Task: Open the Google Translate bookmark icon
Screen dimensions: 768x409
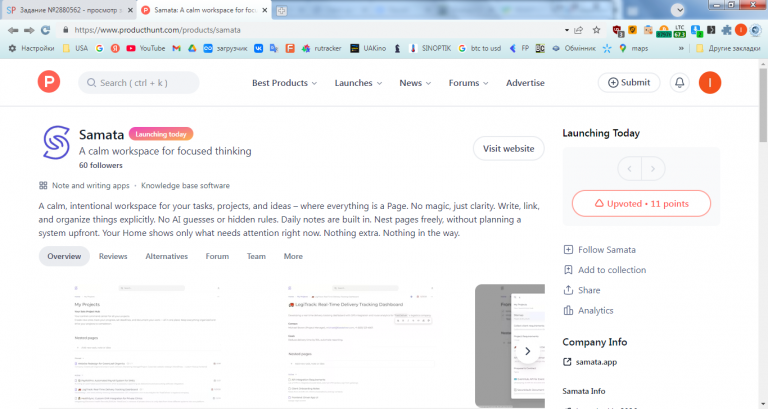Action: [x=274, y=48]
